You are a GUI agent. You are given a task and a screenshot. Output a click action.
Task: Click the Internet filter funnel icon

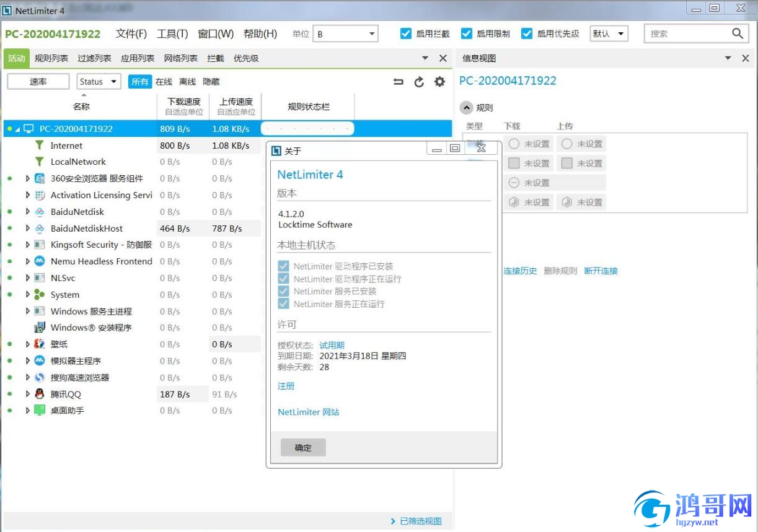coord(40,146)
